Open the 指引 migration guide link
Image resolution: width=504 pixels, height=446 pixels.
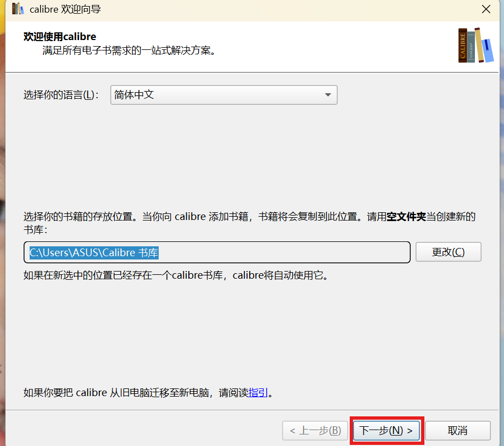point(258,392)
